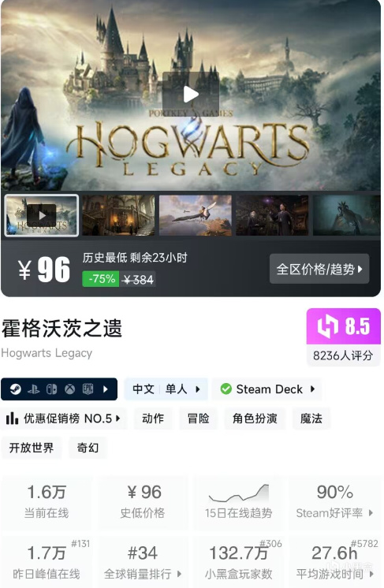
Task: Open all-region price trend button
Action: 319,269
